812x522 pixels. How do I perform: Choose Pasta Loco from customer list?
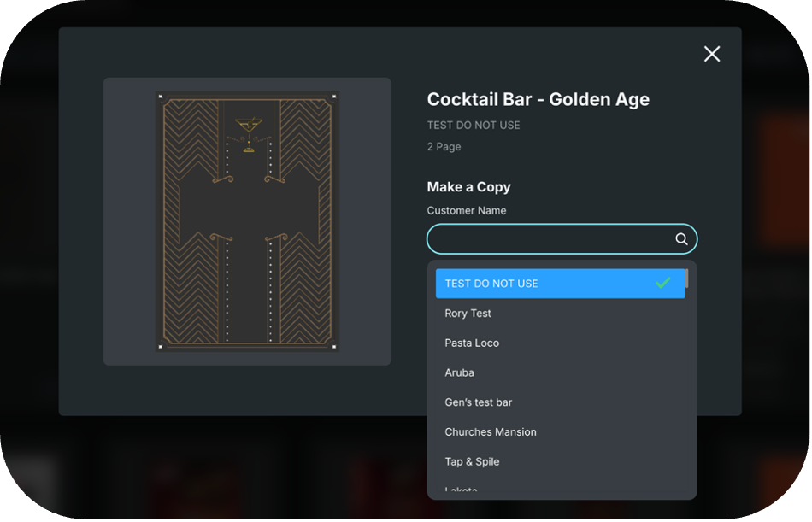(x=561, y=343)
